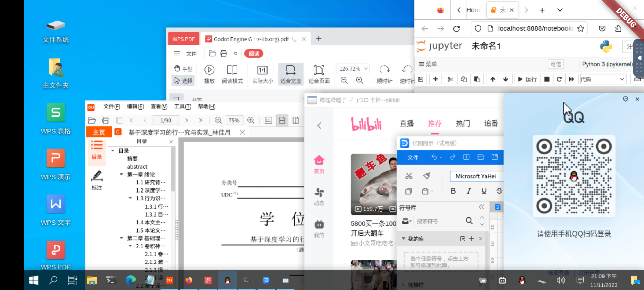The image size is (644, 290).
Task: Toggle underline formatting in 亿图图示
Action: pos(484,191)
